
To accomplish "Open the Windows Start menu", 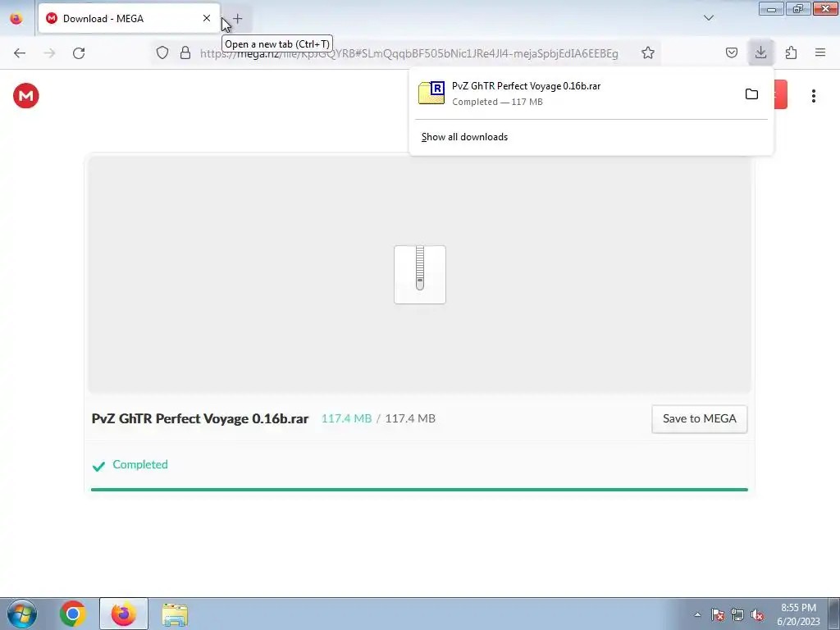I will (x=22, y=614).
